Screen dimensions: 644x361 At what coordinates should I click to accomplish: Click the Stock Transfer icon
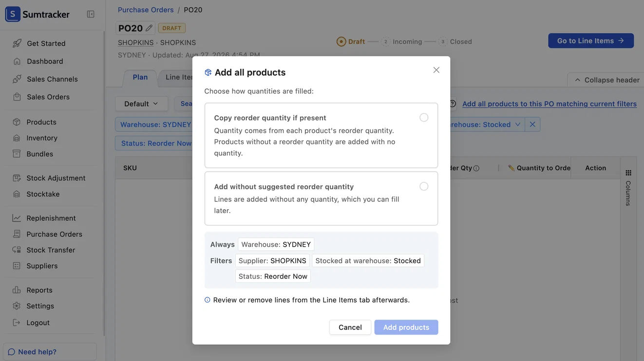click(x=17, y=250)
